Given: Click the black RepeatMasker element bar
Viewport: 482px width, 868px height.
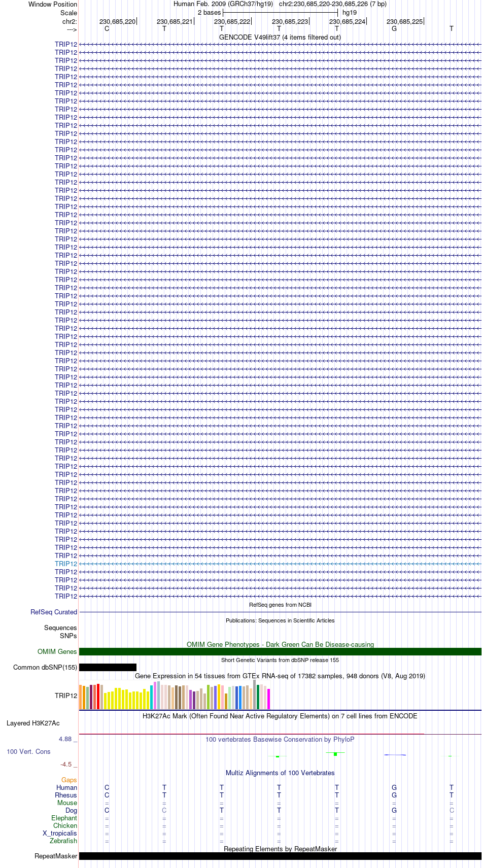Looking at the screenshot, I should [280, 856].
